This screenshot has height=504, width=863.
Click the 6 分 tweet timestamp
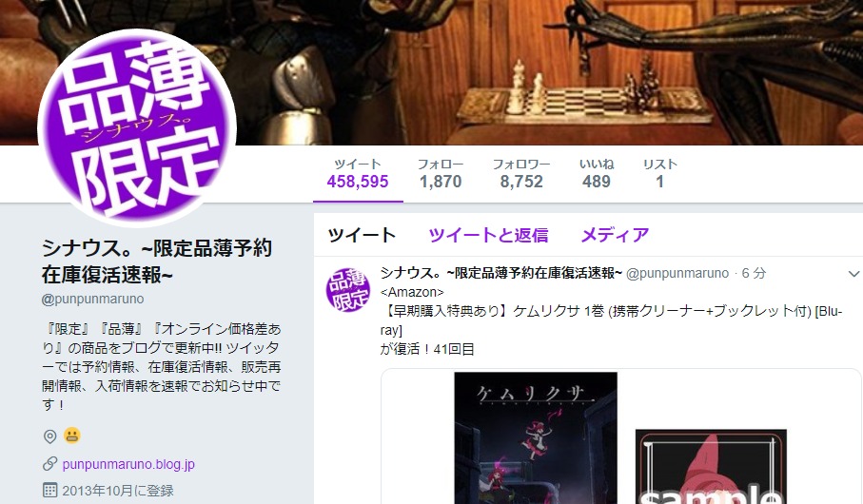[x=754, y=273]
